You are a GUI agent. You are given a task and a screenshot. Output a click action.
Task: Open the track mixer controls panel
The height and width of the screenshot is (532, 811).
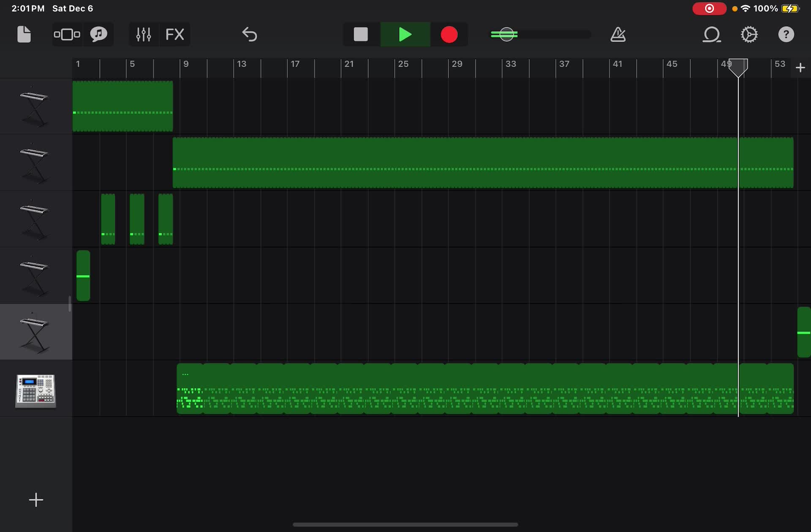click(143, 34)
